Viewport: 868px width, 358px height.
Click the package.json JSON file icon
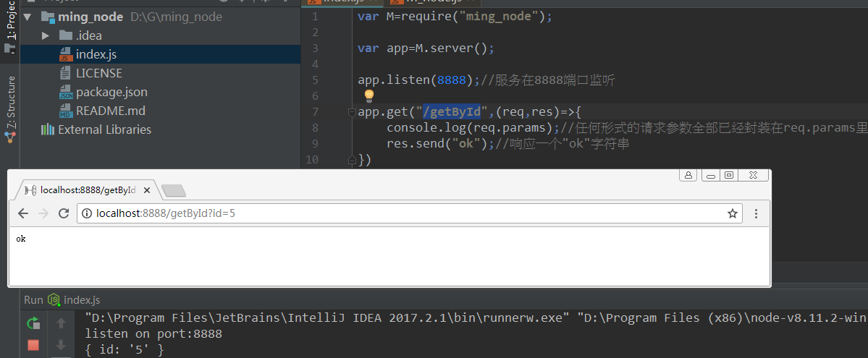tap(67, 92)
